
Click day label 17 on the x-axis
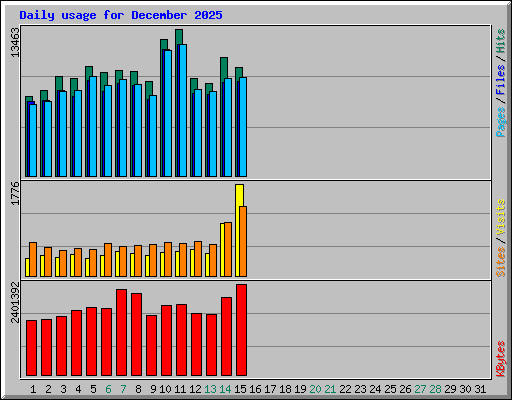270,389
